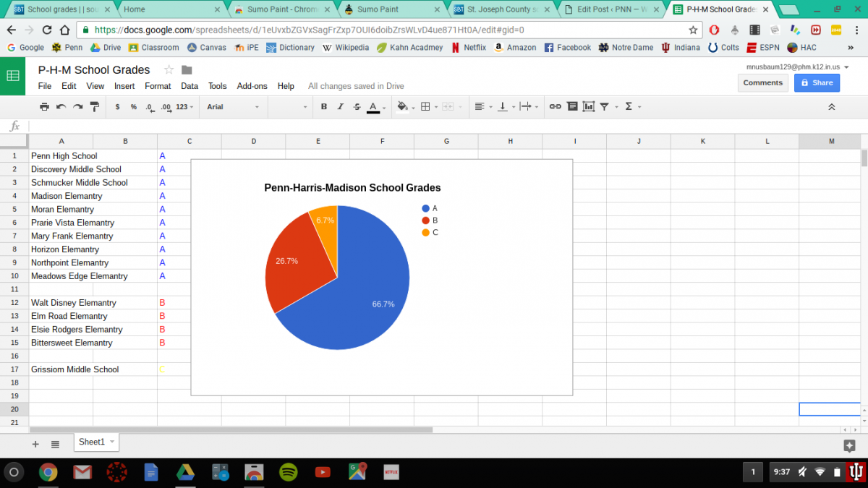Open the Format menu
Viewport: 868px width, 488px height.
158,86
